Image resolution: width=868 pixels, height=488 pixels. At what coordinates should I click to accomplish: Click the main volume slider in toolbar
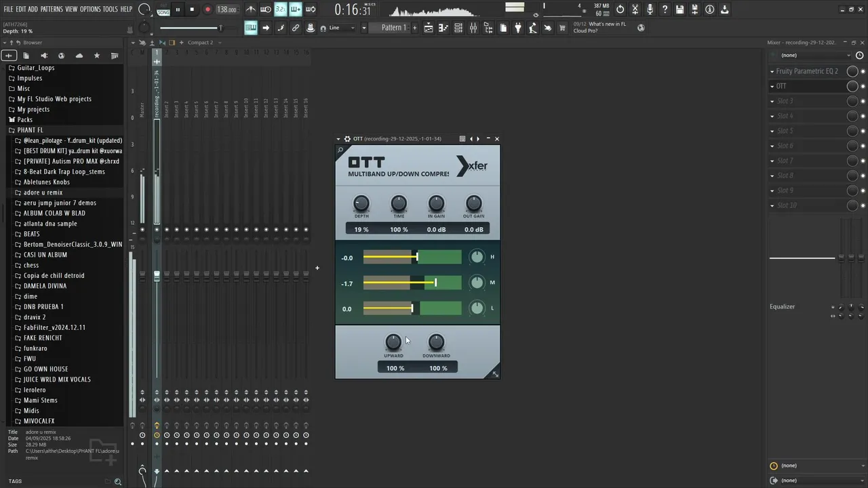pos(191,28)
